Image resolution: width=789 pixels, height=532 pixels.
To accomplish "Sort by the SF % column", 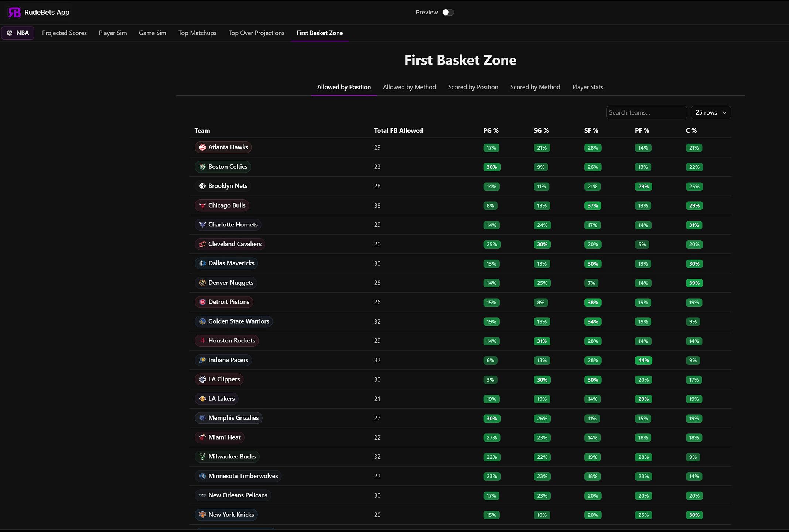I will 591,130.
